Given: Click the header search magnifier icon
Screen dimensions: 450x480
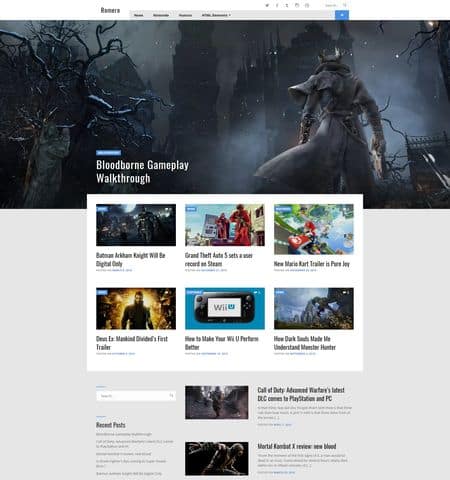Looking at the screenshot, I should [345, 5].
